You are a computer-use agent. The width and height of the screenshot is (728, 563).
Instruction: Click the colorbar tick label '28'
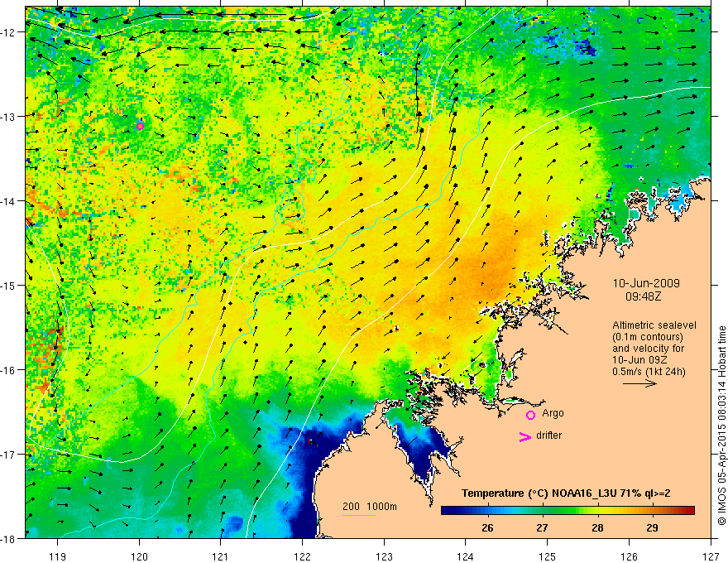click(597, 527)
